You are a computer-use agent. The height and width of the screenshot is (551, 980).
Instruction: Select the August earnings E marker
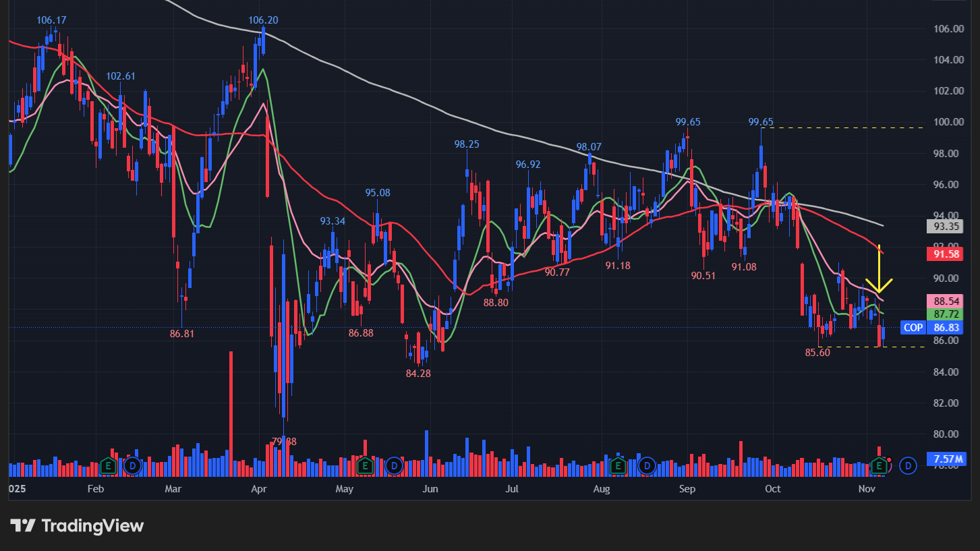[618, 465]
